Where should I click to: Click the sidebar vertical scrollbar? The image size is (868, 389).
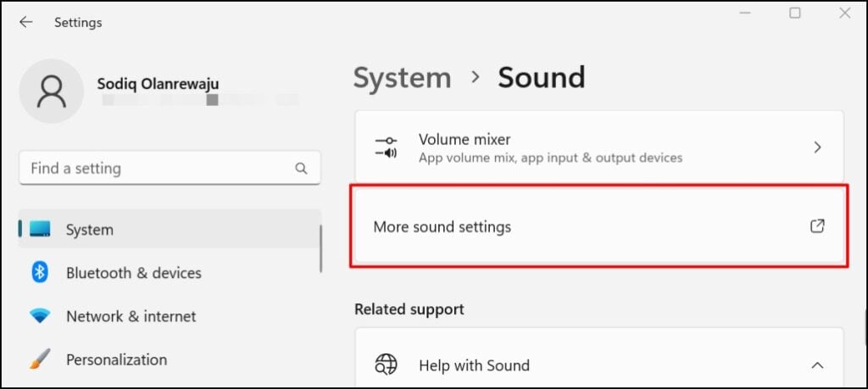click(320, 248)
